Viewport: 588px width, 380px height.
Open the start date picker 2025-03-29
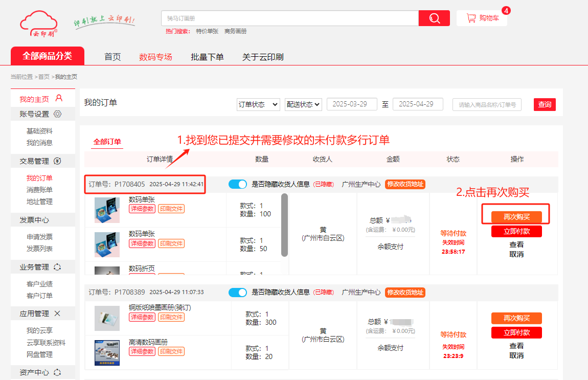[352, 104]
